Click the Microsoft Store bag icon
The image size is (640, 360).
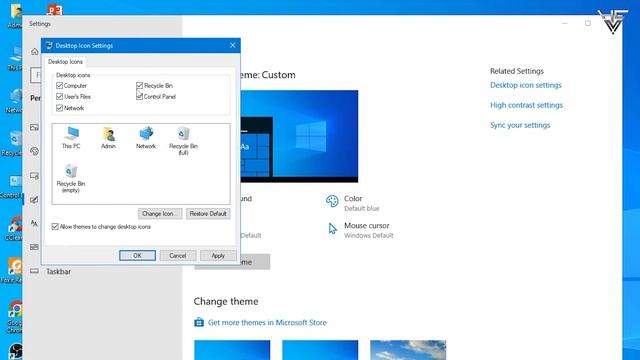click(x=199, y=322)
